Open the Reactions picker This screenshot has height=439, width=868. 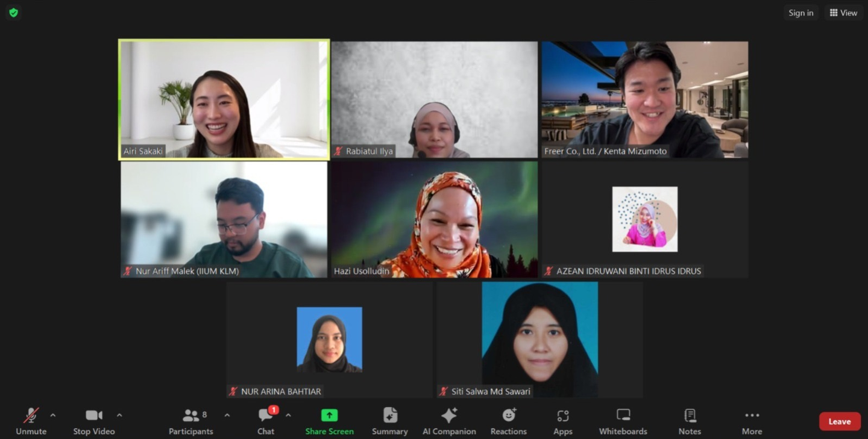point(508,421)
